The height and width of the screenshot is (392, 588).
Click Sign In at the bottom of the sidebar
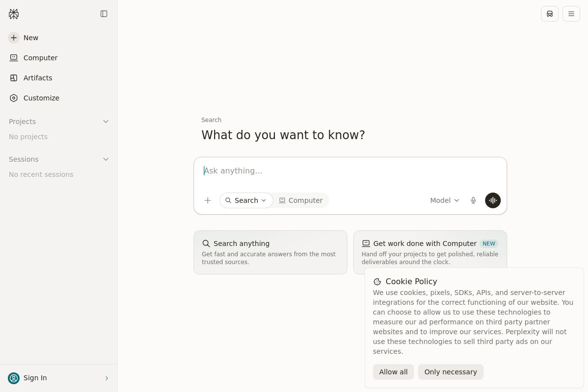58,378
